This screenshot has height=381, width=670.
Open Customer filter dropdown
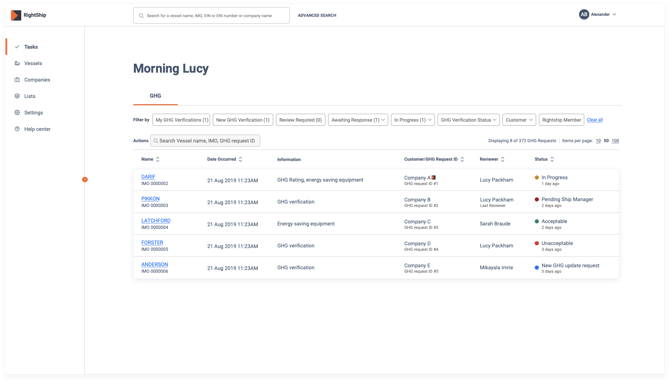[519, 120]
